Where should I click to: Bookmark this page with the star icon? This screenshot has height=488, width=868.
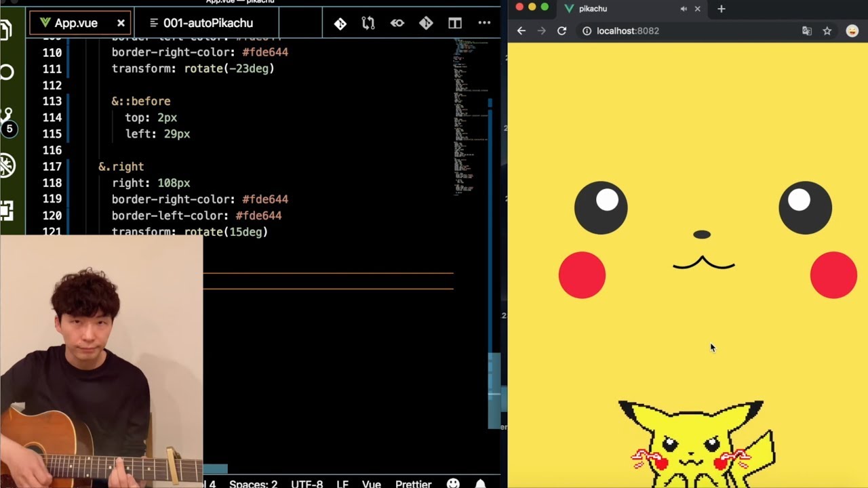(x=827, y=30)
